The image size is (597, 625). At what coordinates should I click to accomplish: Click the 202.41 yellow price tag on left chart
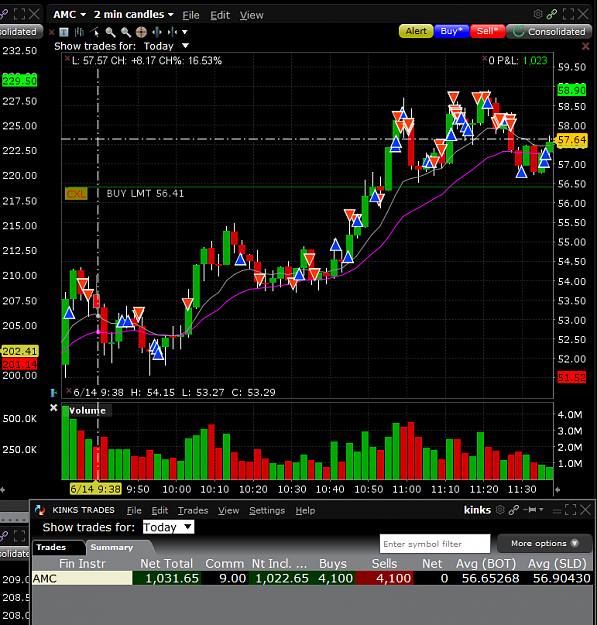20,351
